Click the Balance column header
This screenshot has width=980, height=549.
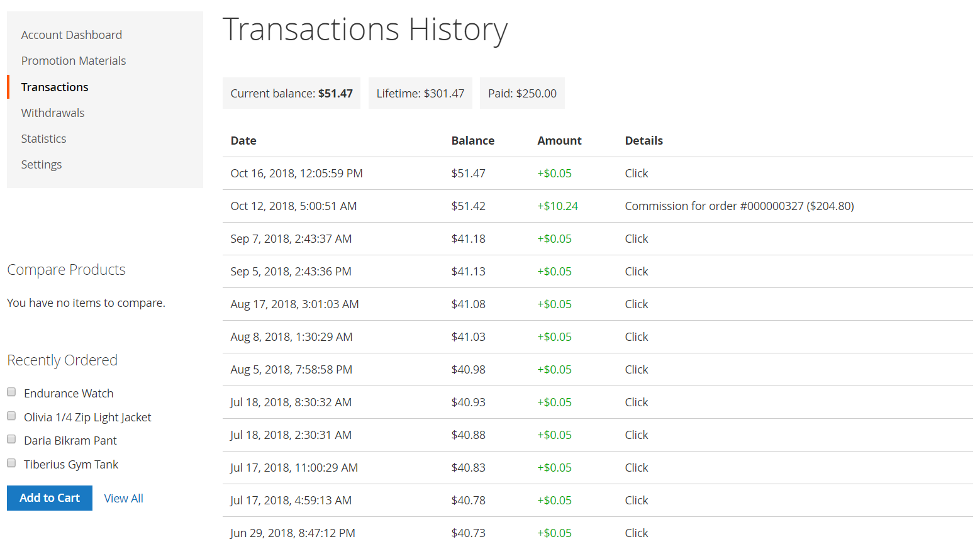(x=472, y=141)
